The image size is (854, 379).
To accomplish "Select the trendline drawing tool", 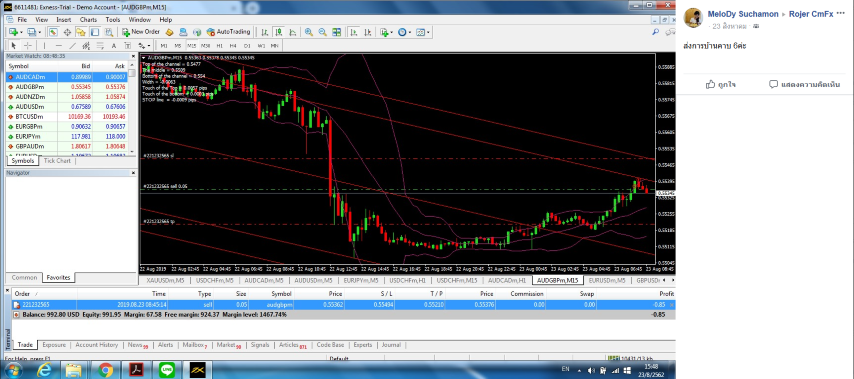I will (72, 46).
